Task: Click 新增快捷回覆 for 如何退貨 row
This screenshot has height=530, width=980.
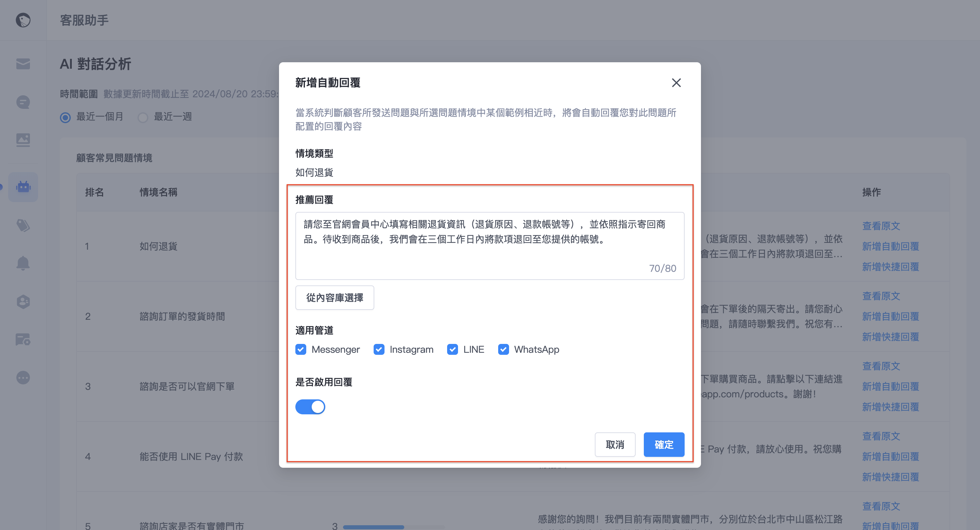Action: tap(890, 267)
